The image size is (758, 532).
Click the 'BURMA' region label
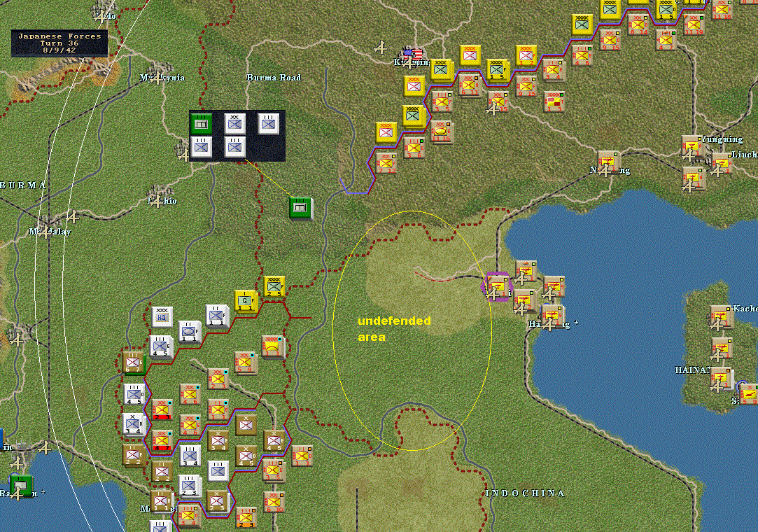tap(22, 185)
